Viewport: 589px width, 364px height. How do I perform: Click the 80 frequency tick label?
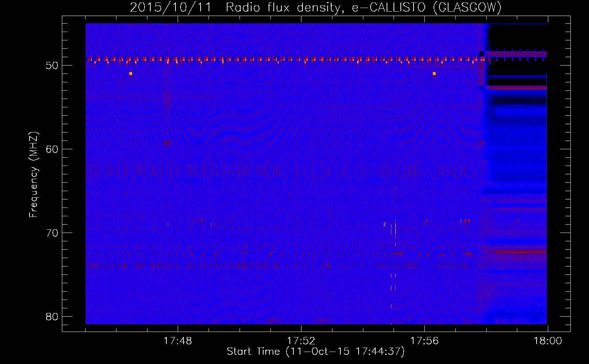pyautogui.click(x=52, y=317)
